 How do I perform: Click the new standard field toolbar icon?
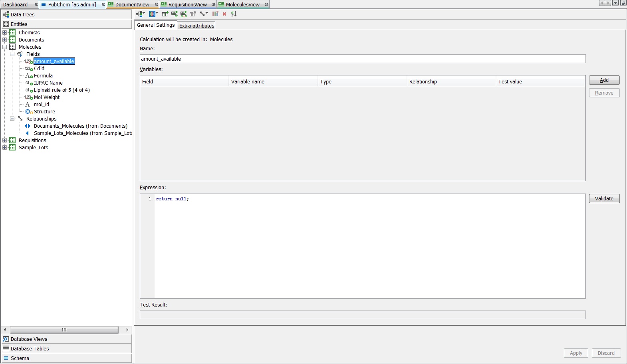[165, 14]
